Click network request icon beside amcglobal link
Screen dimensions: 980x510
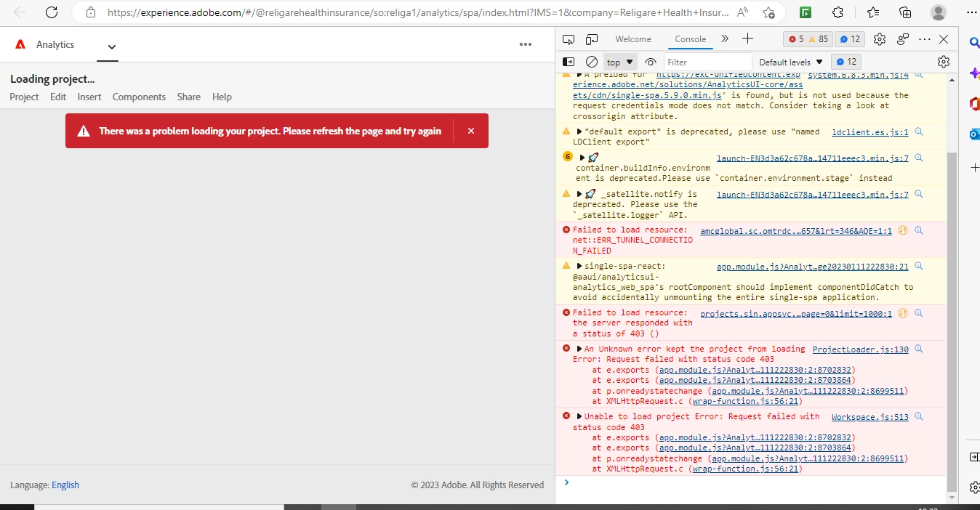click(903, 231)
